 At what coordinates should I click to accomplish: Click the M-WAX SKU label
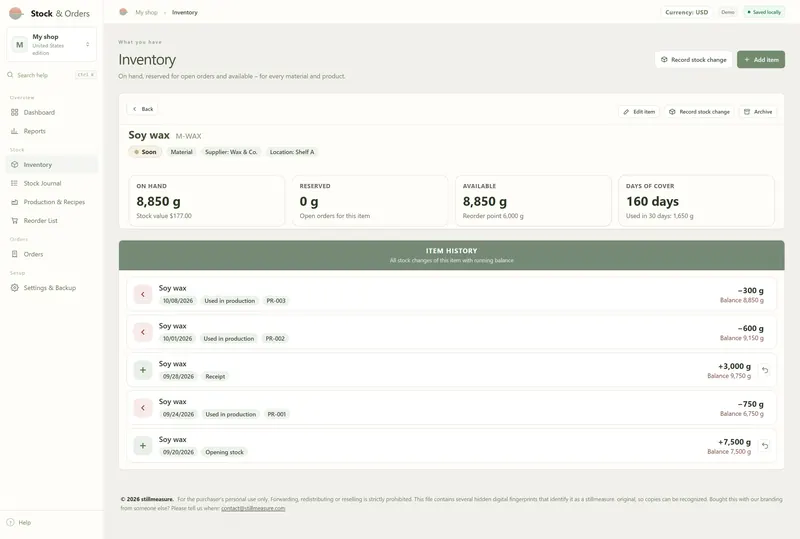pyautogui.click(x=188, y=136)
